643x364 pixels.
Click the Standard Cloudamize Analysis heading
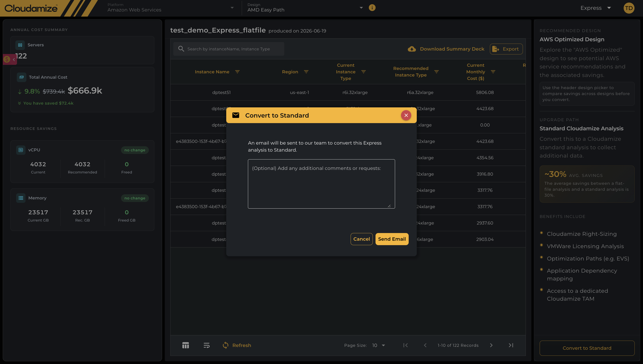pyautogui.click(x=581, y=128)
